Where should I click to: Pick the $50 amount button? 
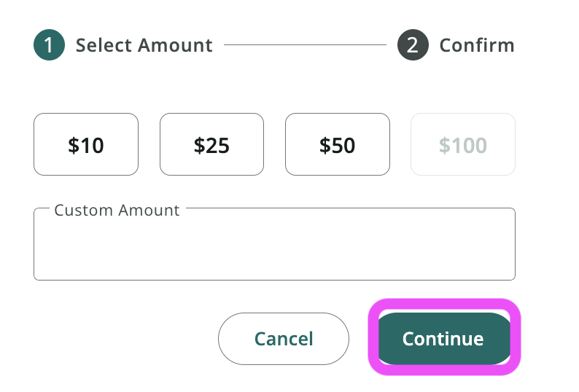pyautogui.click(x=337, y=145)
